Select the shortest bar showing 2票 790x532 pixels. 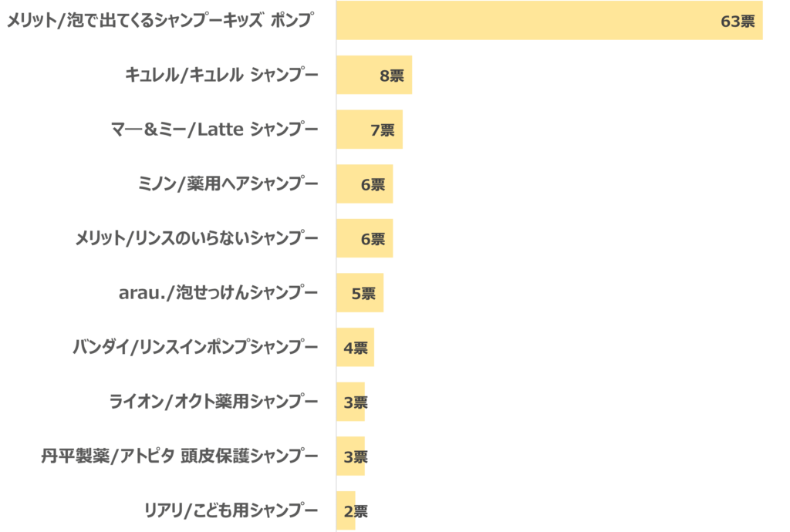pyautogui.click(x=346, y=510)
